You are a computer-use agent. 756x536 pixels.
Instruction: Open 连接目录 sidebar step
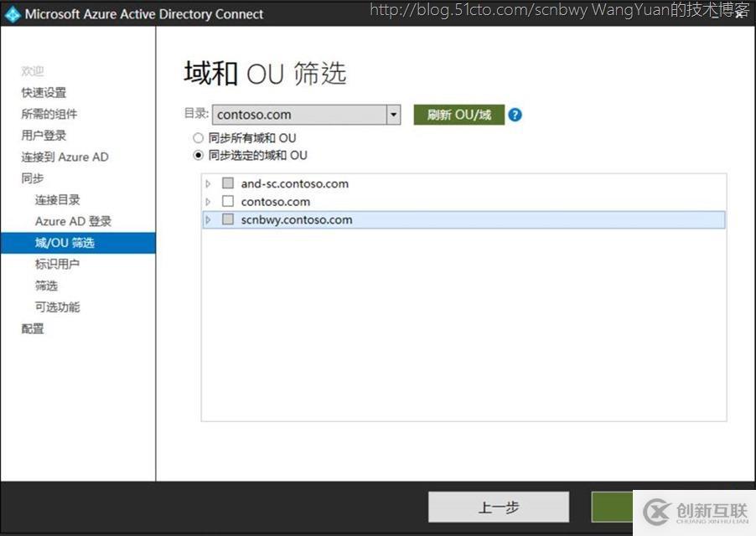pos(57,200)
